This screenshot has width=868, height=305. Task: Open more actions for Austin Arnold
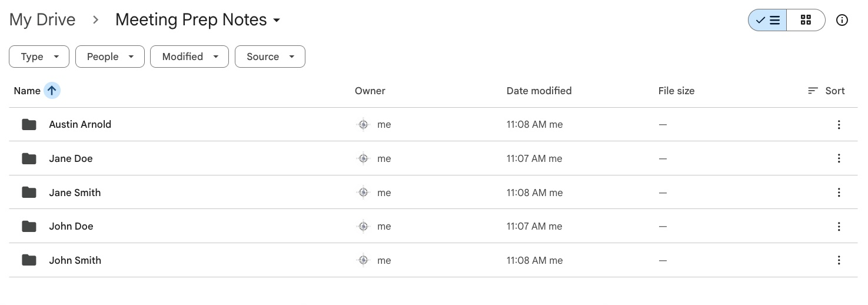click(x=839, y=124)
